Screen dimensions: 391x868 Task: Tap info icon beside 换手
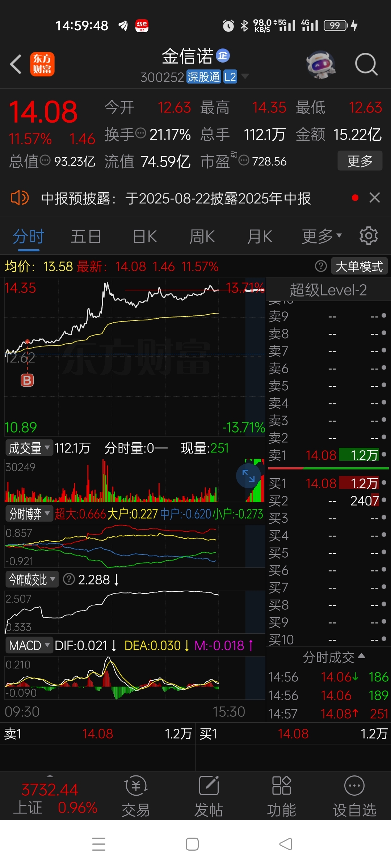140,133
